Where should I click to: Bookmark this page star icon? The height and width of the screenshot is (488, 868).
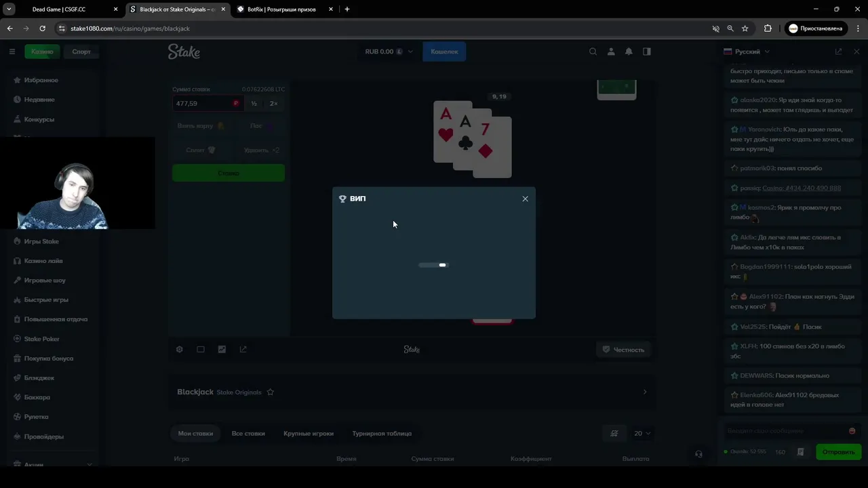[745, 28]
